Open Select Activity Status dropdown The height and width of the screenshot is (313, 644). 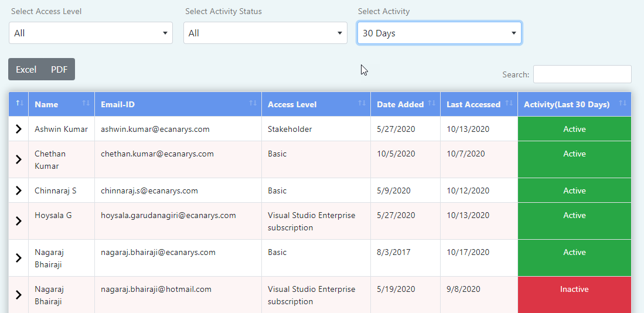[x=265, y=33]
